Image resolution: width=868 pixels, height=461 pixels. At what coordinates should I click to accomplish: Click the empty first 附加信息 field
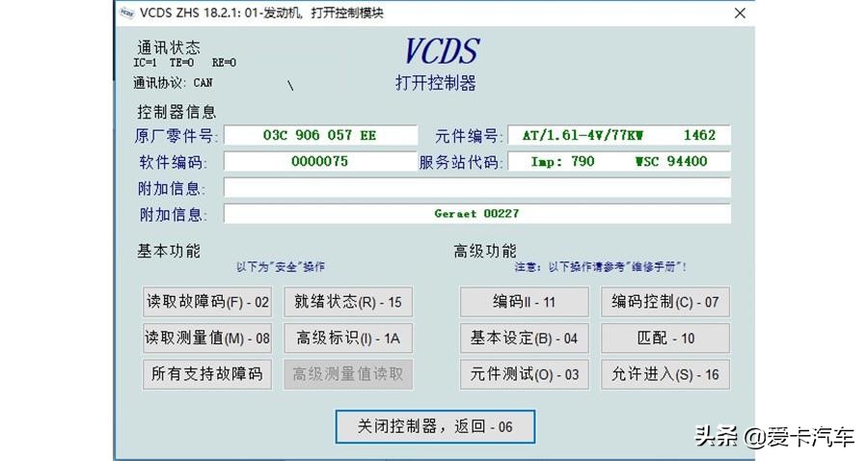(477, 188)
